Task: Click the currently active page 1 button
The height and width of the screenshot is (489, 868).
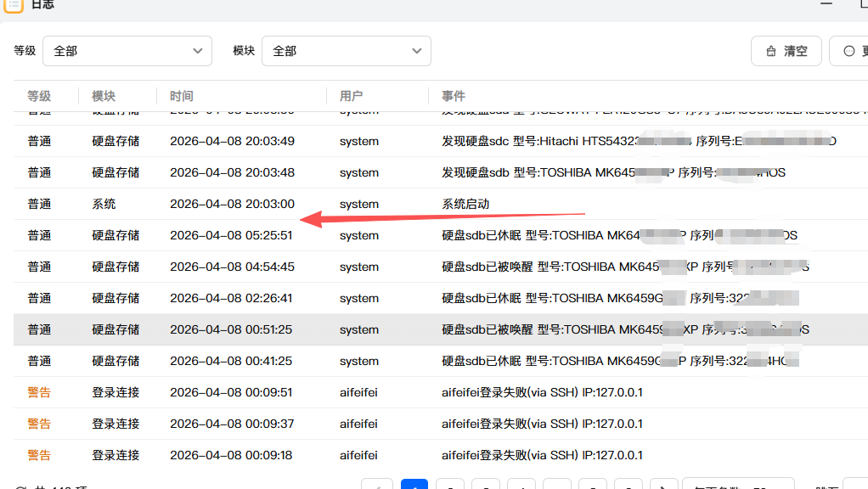Action: (x=414, y=485)
